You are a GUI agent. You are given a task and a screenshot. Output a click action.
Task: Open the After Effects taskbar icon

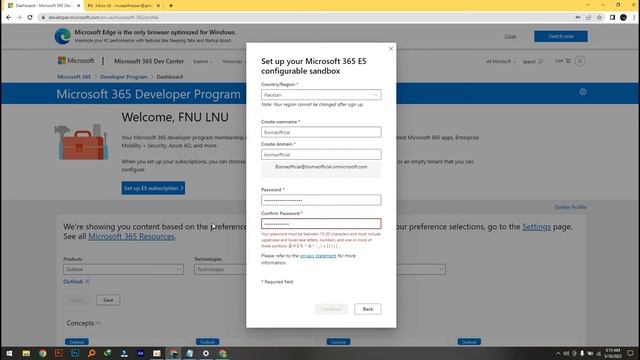tap(140, 353)
